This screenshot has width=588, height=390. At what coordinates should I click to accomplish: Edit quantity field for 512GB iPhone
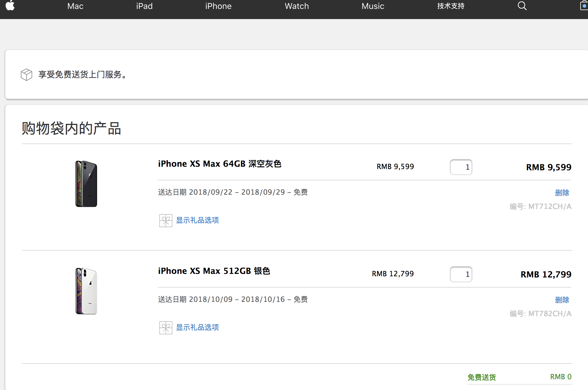[x=461, y=274]
